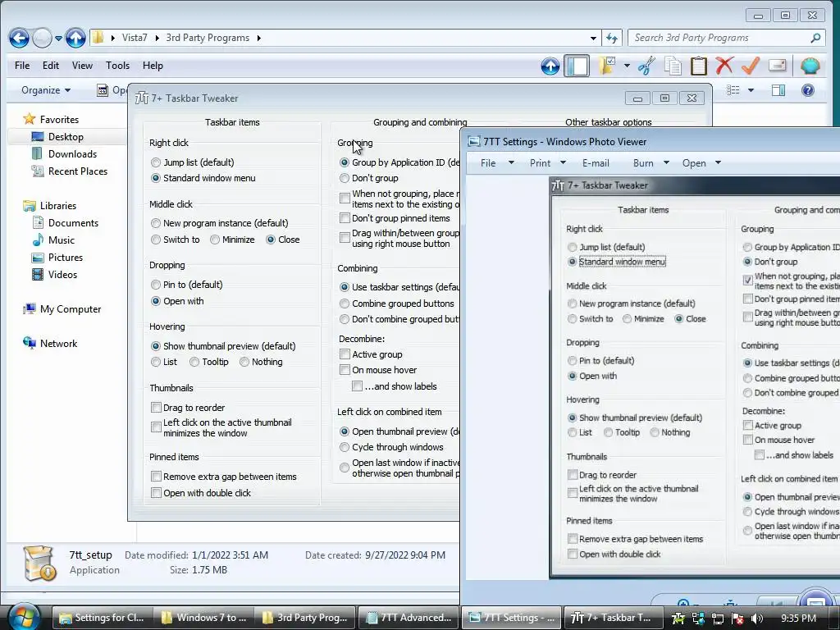840x630 pixels.
Task: Toggle the preview pane icon
Action: click(x=778, y=90)
